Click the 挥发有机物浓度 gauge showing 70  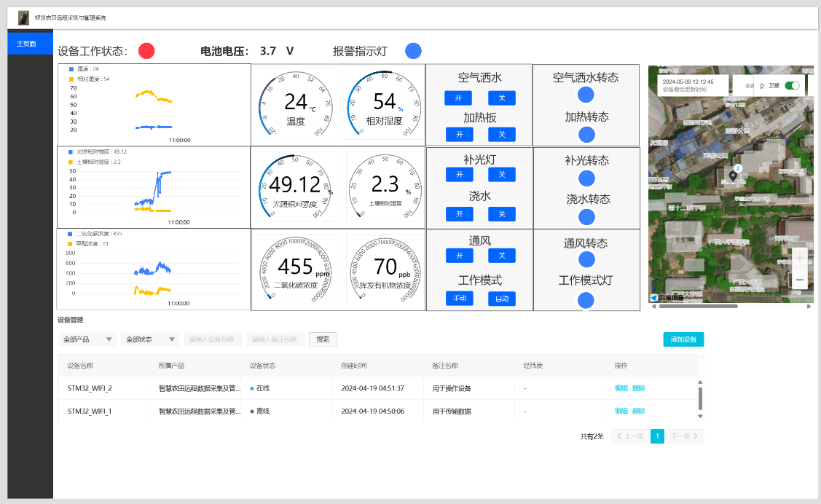click(x=385, y=269)
